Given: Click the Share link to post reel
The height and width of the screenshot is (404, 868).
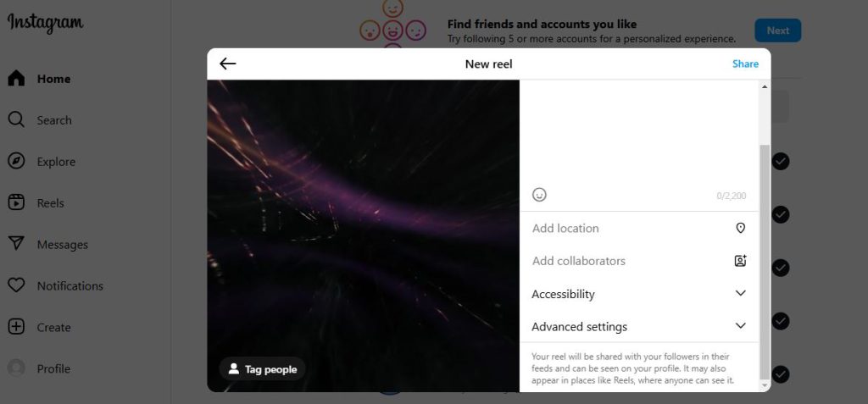Looking at the screenshot, I should tap(745, 64).
